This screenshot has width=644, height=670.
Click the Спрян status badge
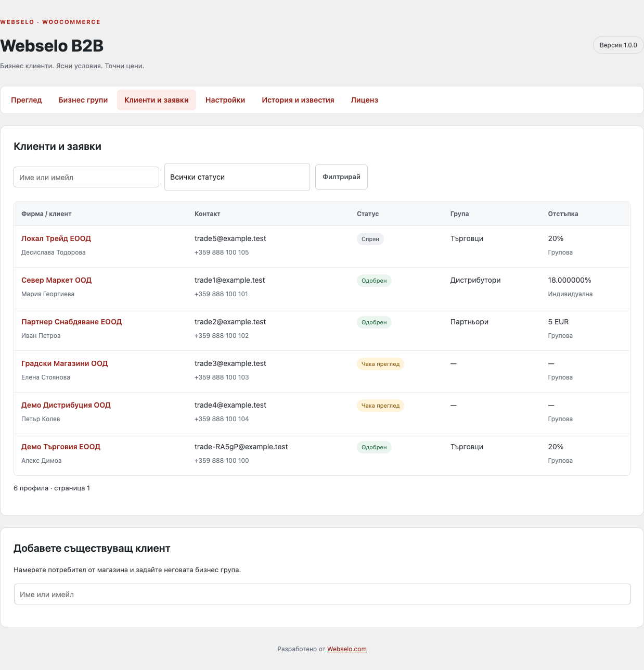(370, 239)
